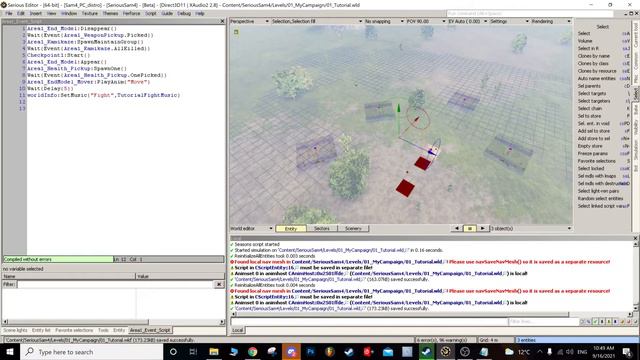Open the Script menu
The image size is (640, 360).
click(x=151, y=13)
